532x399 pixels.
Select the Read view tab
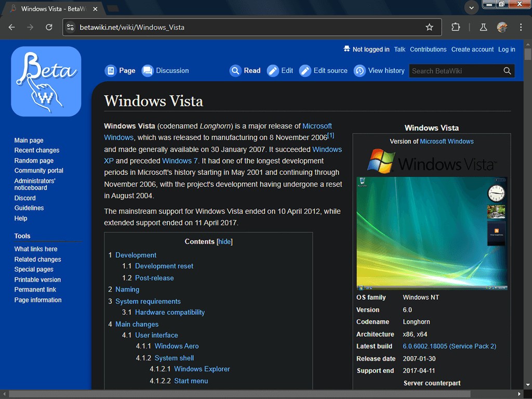coord(252,71)
